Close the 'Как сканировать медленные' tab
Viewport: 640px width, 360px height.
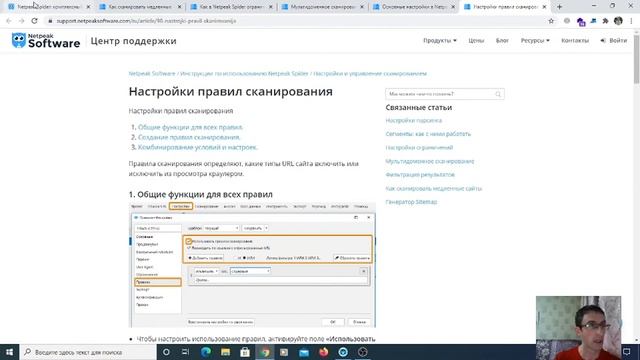(180, 7)
